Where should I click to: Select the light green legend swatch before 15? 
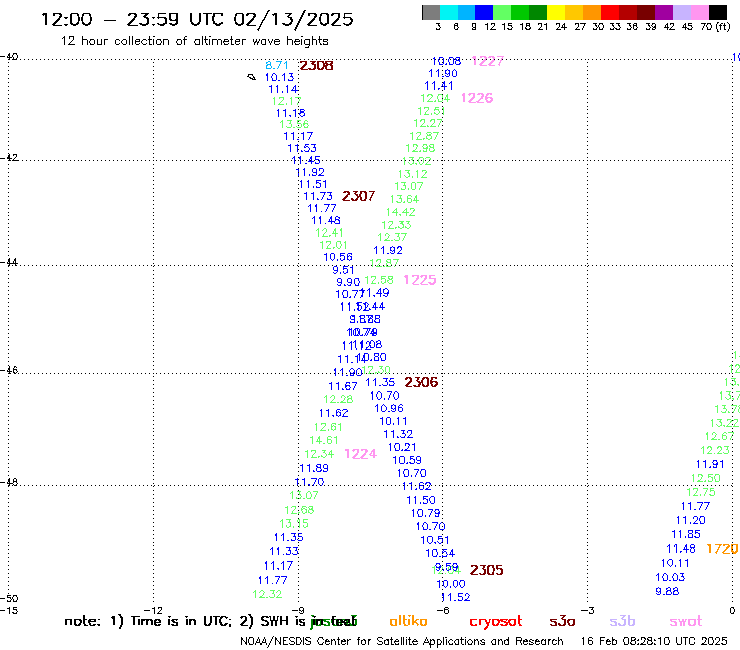[x=502, y=13]
